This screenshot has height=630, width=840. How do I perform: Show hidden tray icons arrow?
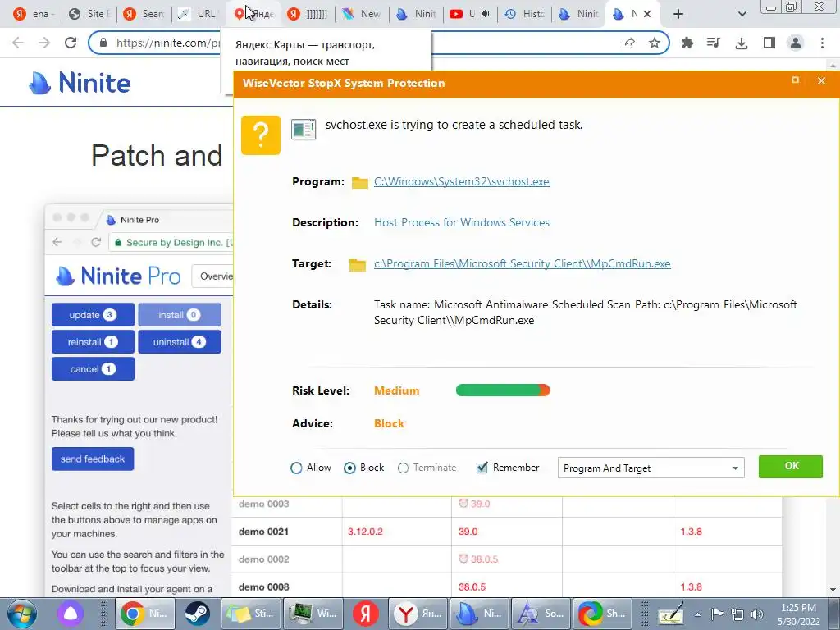(x=697, y=614)
